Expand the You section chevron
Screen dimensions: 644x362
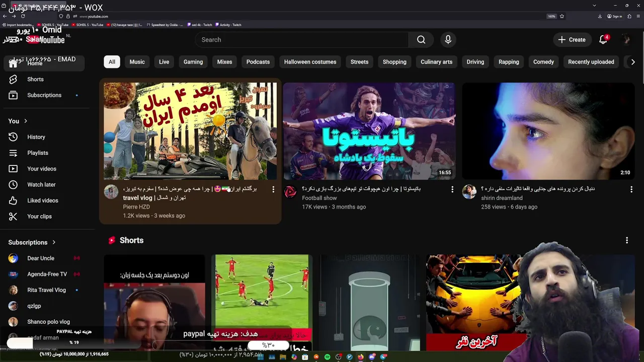(26, 121)
